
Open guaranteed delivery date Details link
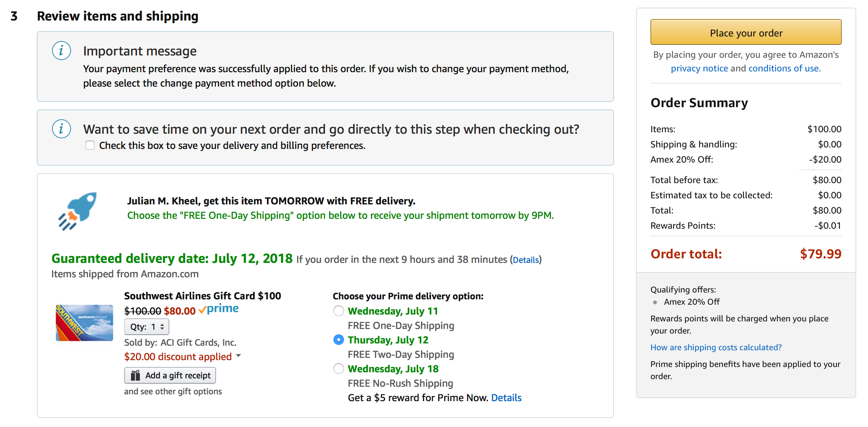[x=526, y=260]
